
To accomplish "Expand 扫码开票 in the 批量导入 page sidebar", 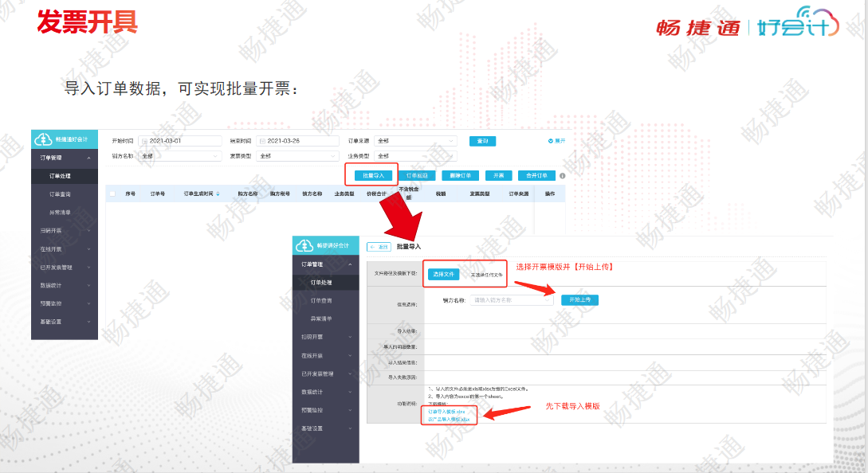I will [350, 337].
